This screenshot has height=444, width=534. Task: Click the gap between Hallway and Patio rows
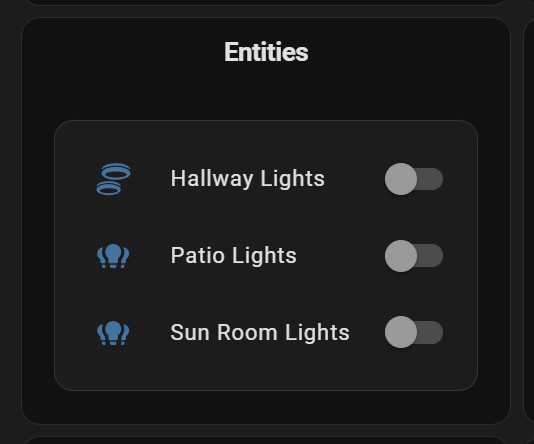tap(266, 217)
